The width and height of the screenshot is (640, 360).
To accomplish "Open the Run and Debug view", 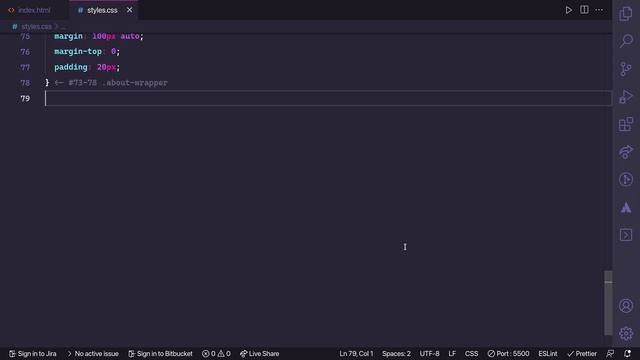I will 626,97.
